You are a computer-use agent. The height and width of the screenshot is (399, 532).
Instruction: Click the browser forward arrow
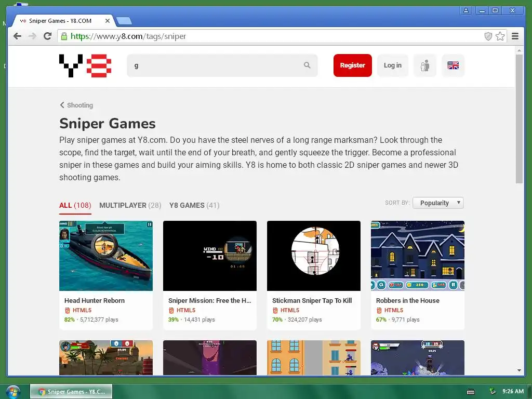tap(32, 36)
